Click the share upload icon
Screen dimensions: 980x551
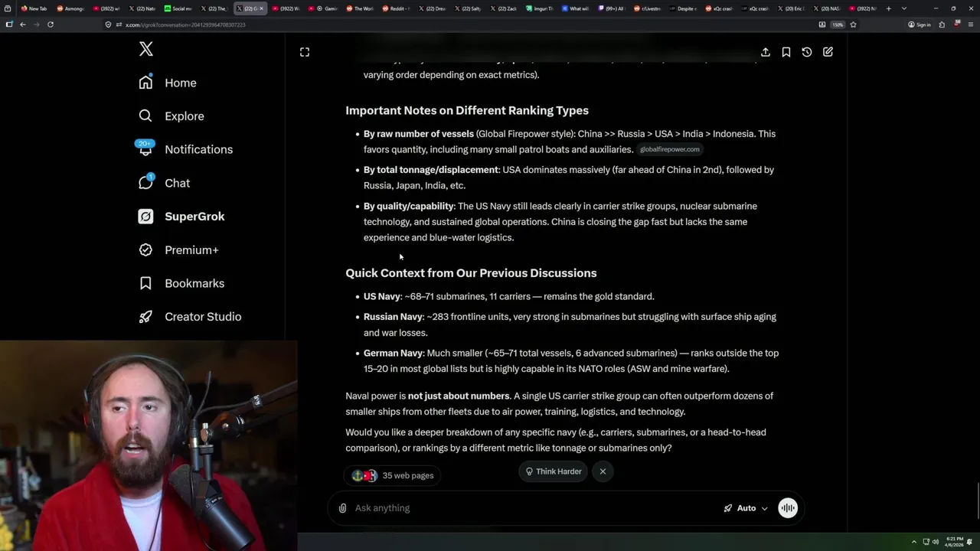[766, 52]
